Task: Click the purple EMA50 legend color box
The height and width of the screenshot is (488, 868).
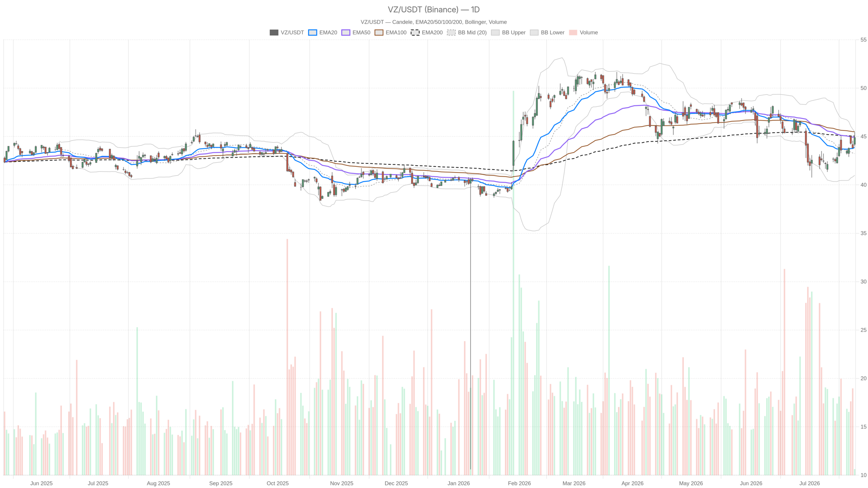Action: tap(346, 33)
